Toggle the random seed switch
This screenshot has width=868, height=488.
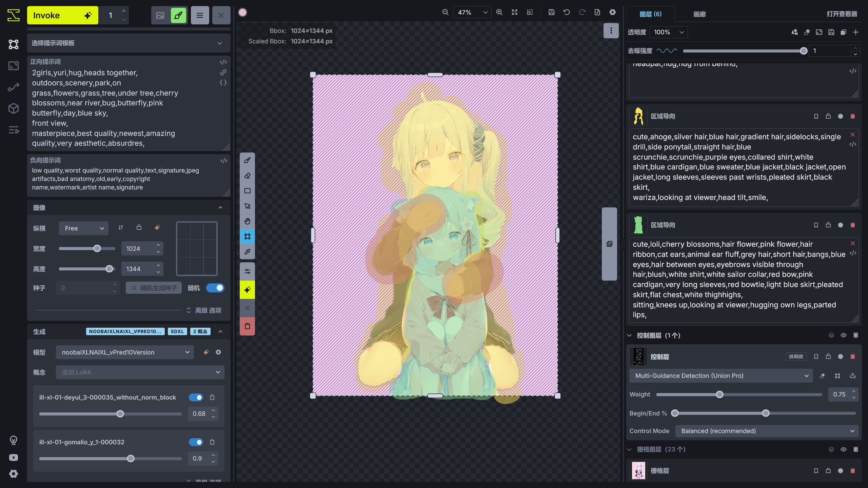[215, 288]
